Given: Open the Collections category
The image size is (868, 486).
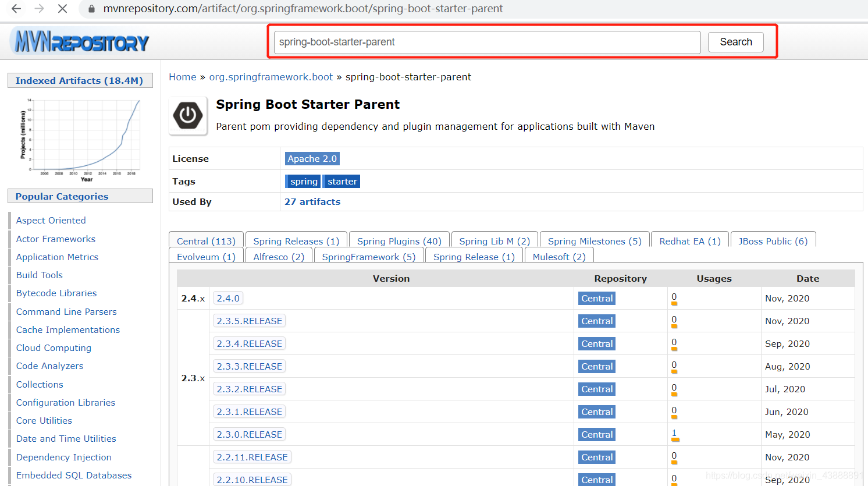Looking at the screenshot, I should [40, 384].
